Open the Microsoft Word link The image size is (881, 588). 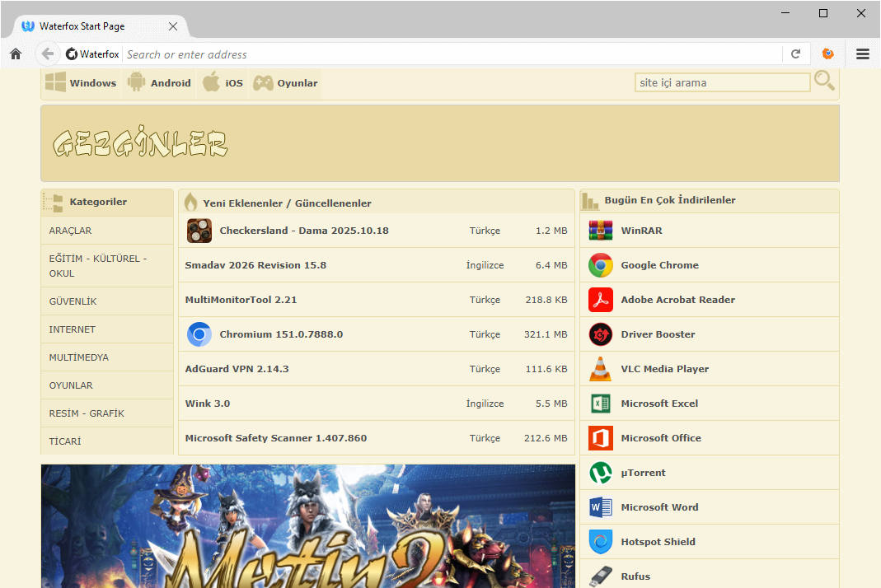tap(659, 507)
